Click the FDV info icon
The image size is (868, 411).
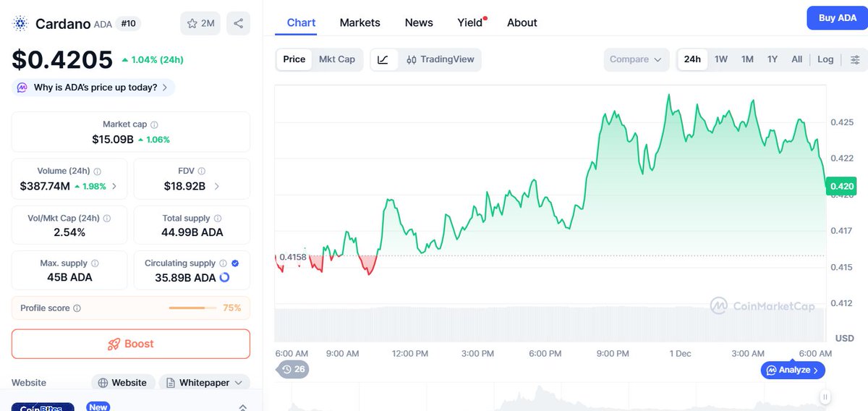201,171
